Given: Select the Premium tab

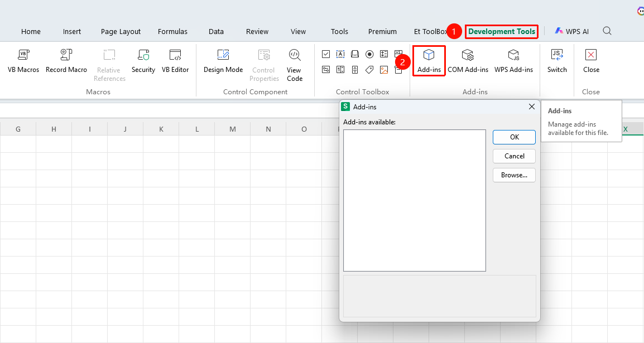Looking at the screenshot, I should 382,32.
